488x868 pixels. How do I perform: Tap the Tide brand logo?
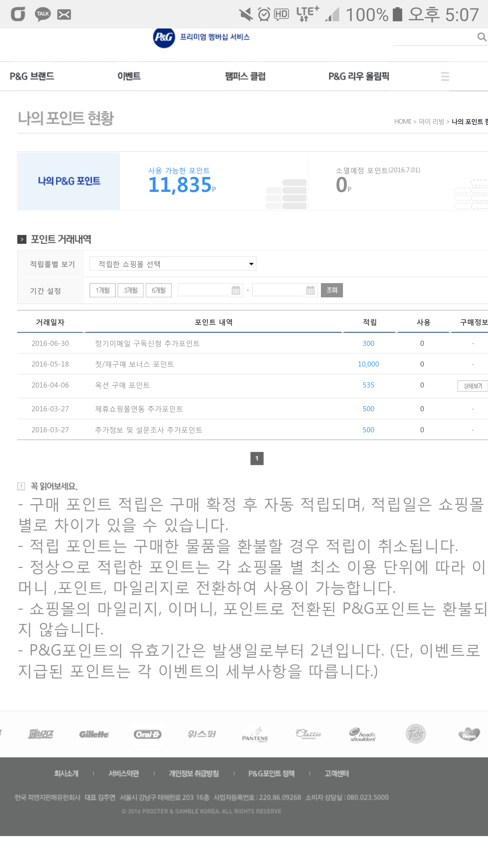click(x=415, y=734)
